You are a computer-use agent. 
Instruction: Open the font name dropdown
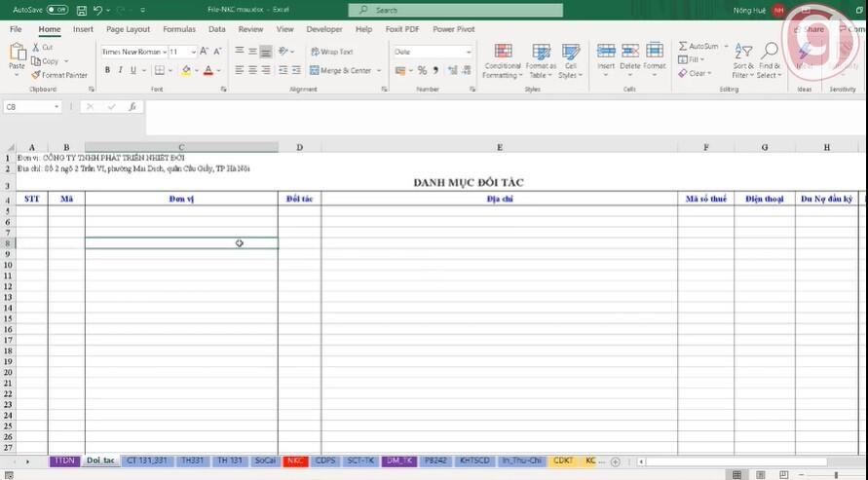[165, 52]
